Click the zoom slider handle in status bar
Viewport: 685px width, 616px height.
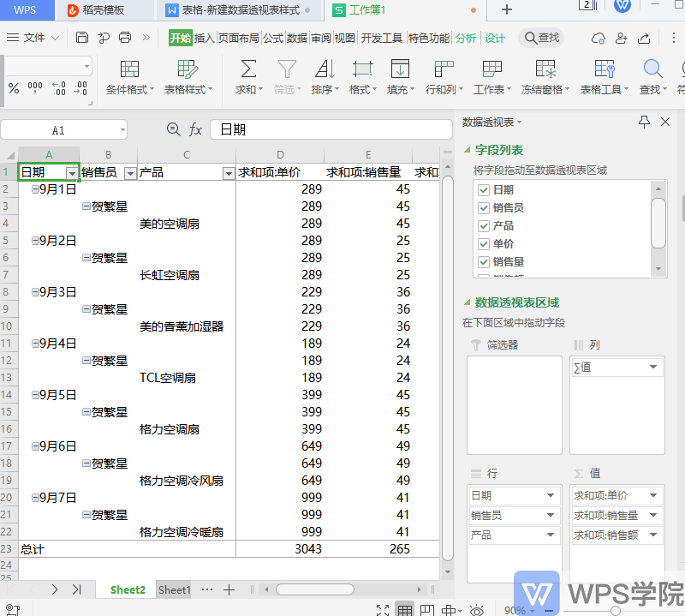tap(616, 610)
